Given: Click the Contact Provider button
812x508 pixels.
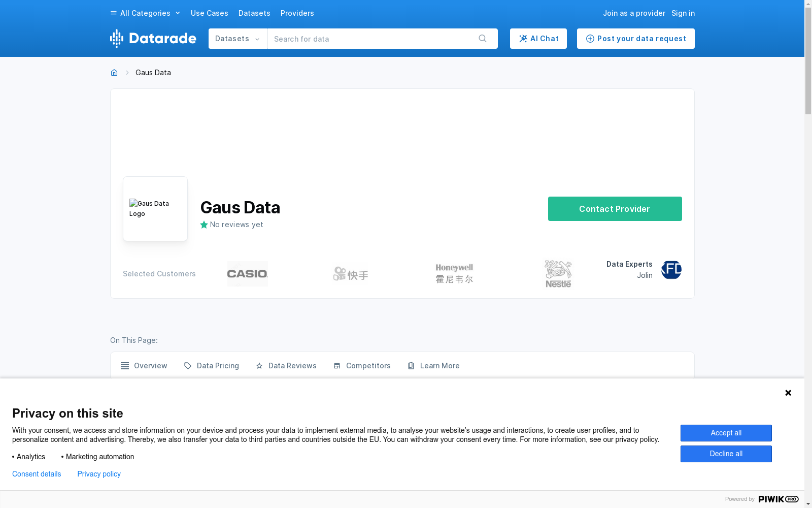Looking at the screenshot, I should (615, 209).
